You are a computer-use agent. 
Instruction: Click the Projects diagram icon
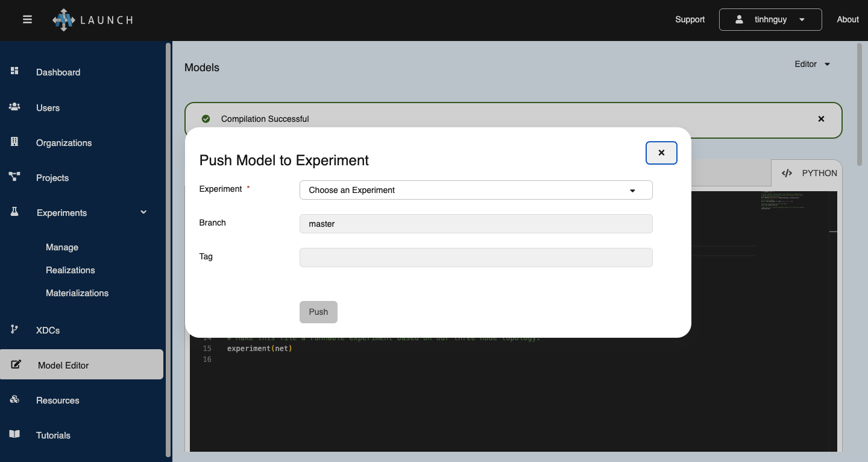[14, 177]
